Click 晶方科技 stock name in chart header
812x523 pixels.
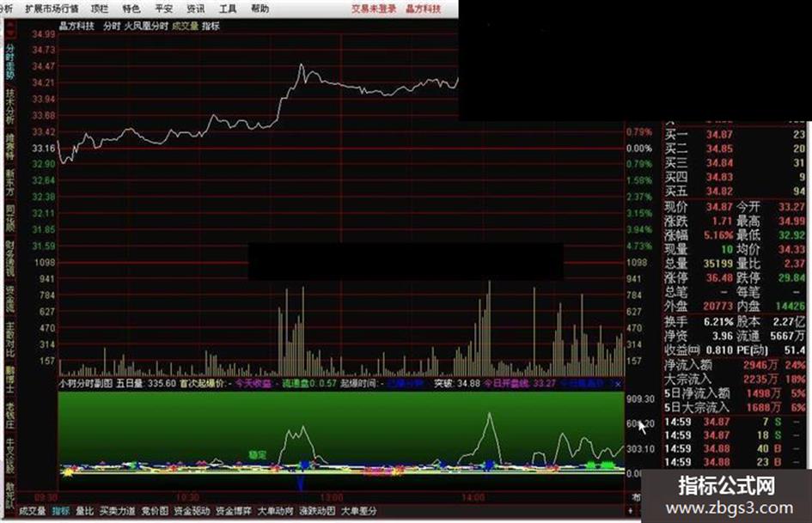pyautogui.click(x=77, y=26)
